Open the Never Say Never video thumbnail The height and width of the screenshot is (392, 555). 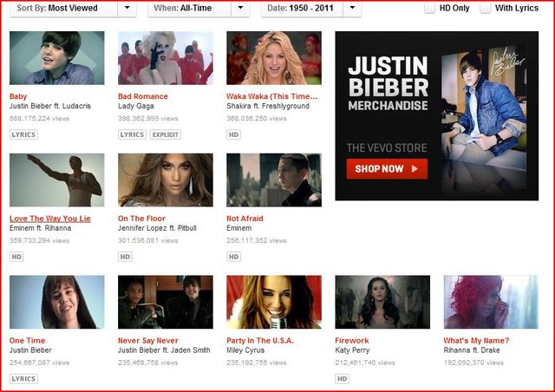tap(166, 302)
